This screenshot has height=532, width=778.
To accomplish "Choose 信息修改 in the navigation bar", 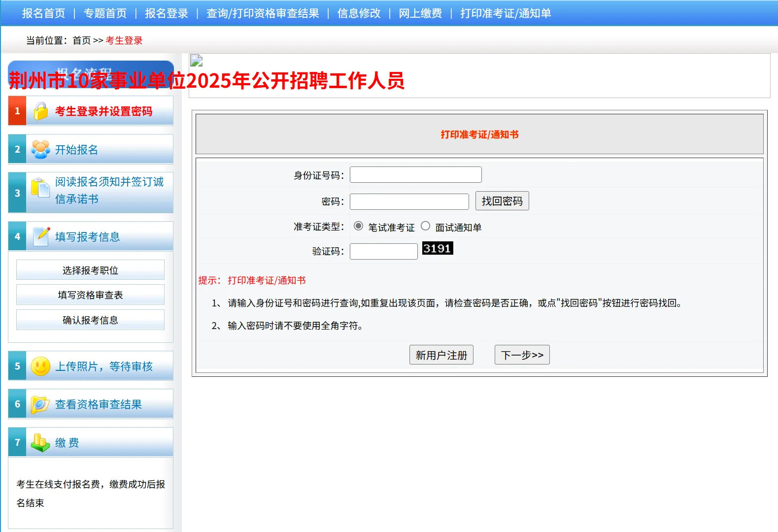I will point(359,13).
